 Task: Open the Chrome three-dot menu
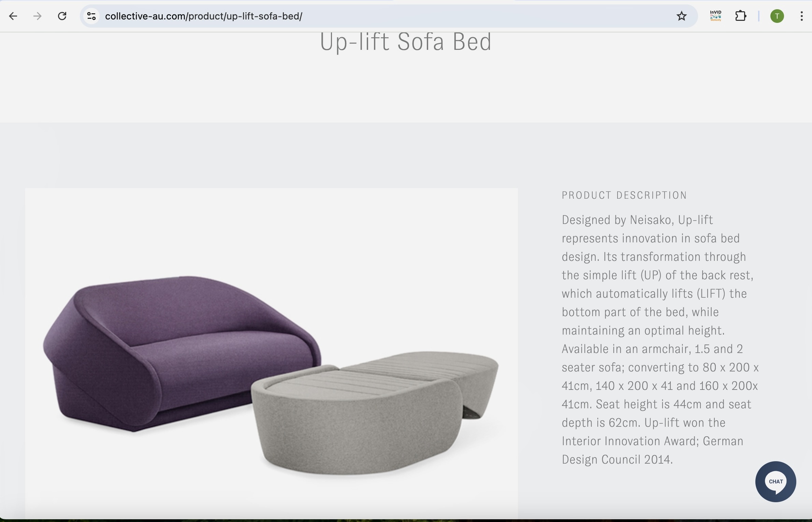point(801,16)
